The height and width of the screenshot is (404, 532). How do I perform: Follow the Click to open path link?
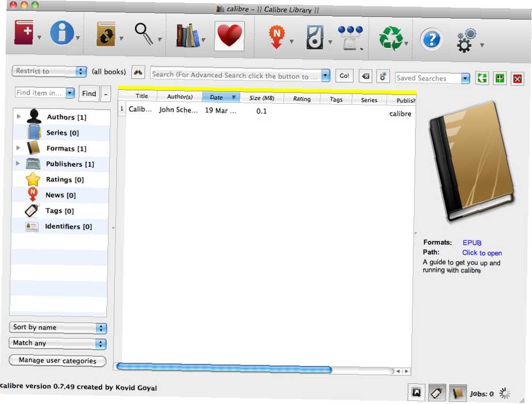click(482, 253)
